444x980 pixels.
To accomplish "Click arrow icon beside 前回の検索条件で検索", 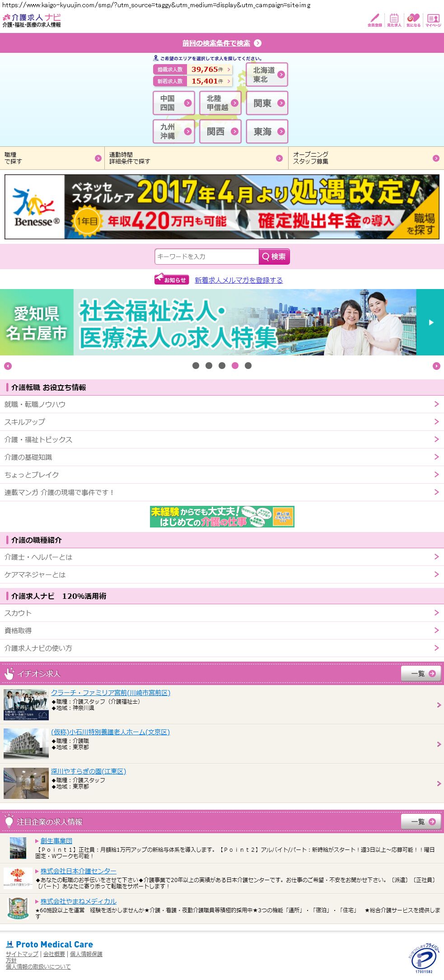I will (257, 43).
